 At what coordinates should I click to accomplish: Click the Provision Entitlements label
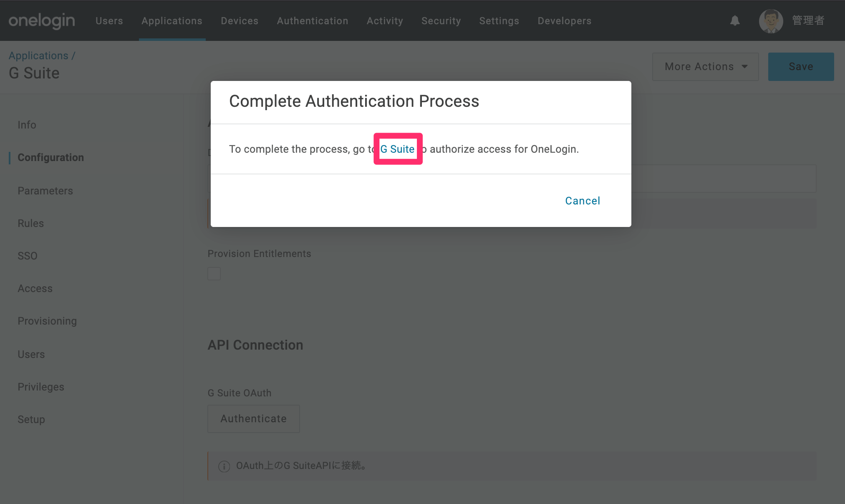click(260, 254)
